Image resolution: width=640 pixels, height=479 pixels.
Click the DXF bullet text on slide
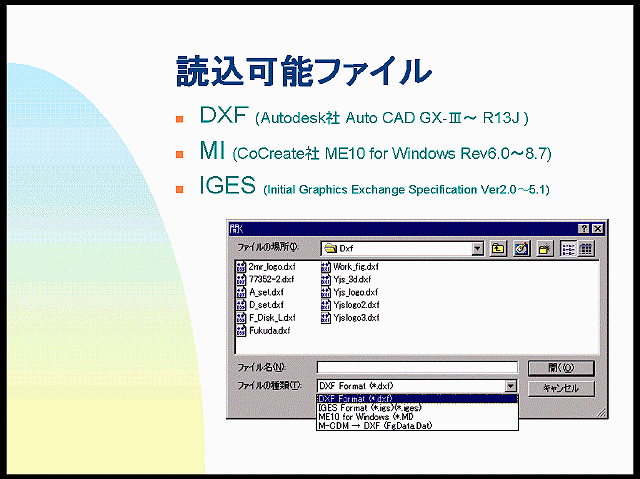[x=364, y=115]
